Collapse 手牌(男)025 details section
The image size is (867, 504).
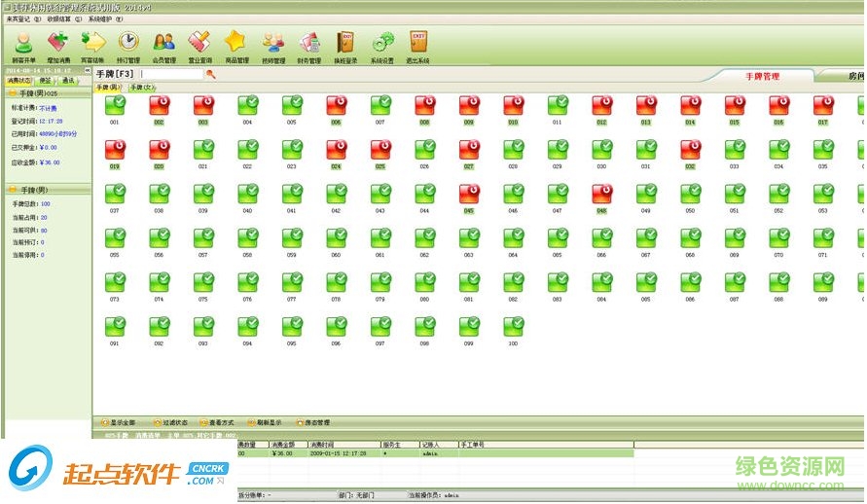[13, 93]
